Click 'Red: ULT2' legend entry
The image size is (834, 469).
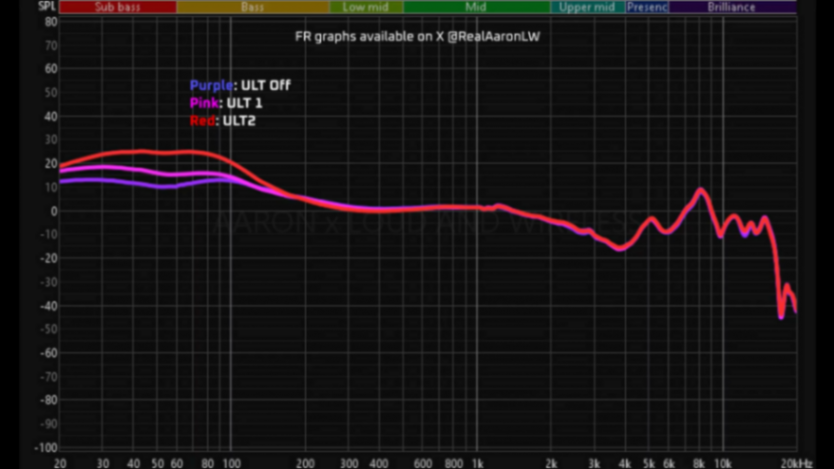coord(222,121)
